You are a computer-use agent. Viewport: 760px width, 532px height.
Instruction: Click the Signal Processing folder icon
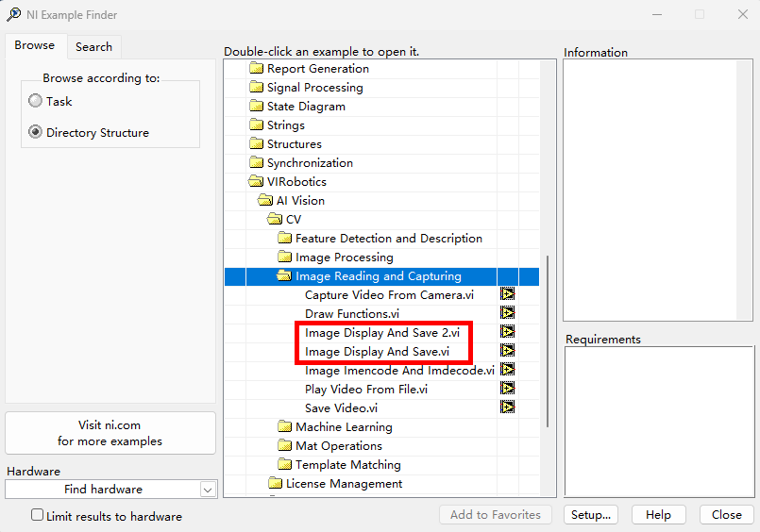click(x=256, y=88)
